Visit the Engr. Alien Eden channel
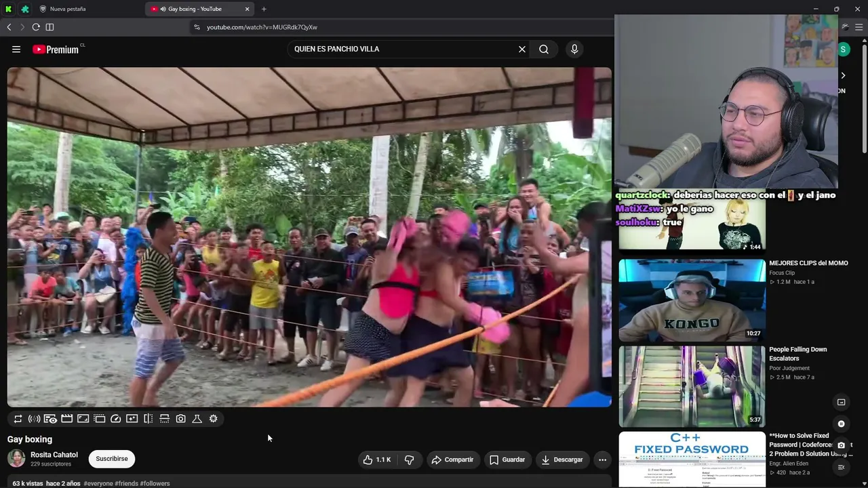 click(789, 464)
